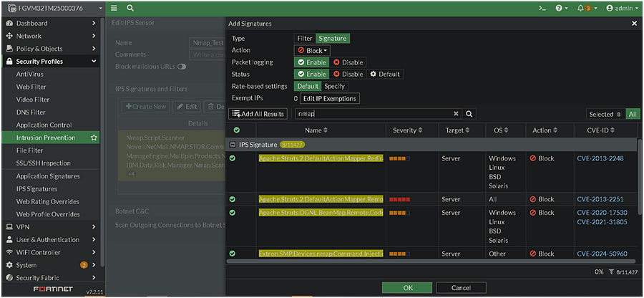Open the admin user menu

[x=623, y=8]
